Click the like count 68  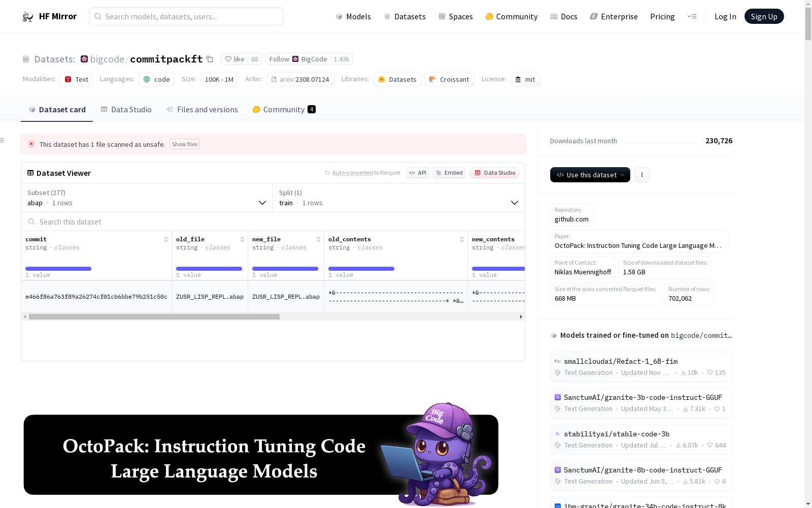255,59
